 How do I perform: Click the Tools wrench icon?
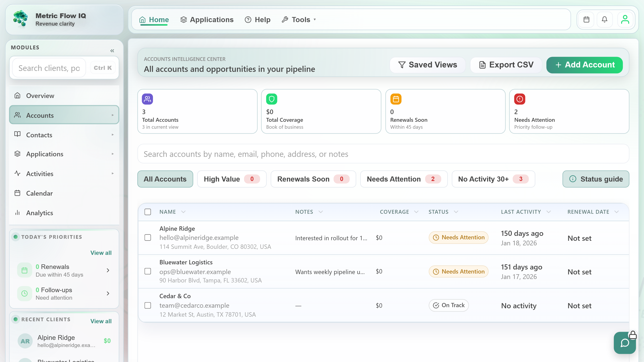point(285,20)
